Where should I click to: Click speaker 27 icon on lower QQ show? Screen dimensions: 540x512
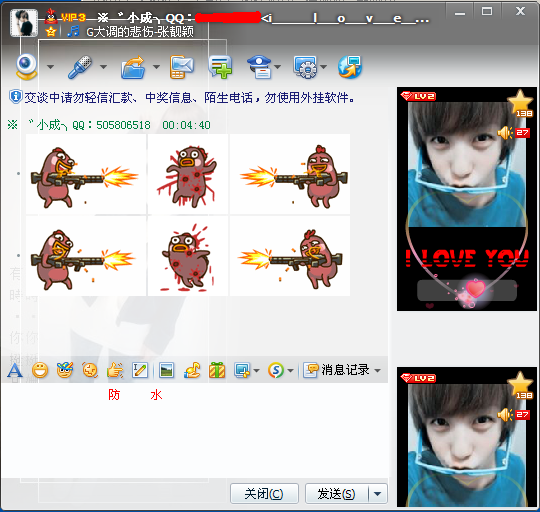513,415
